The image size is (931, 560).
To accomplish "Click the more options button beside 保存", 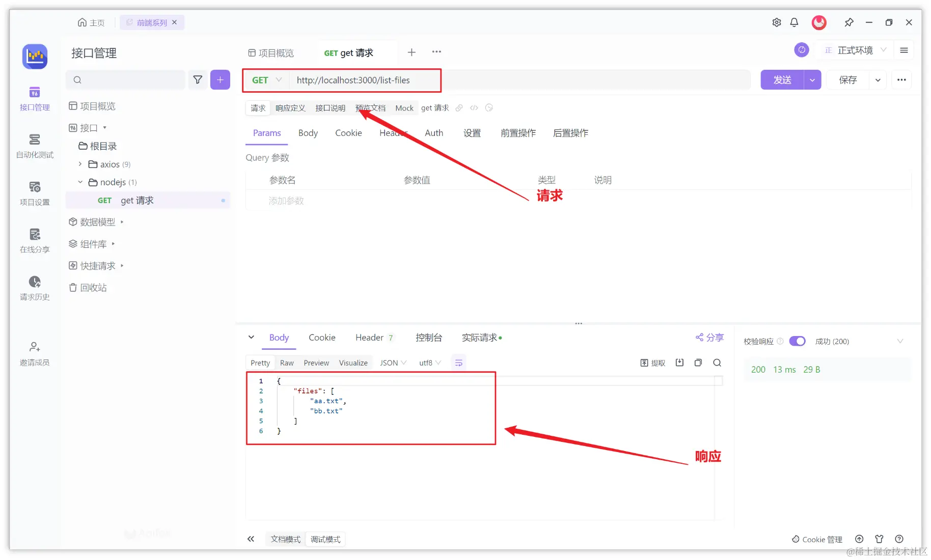I will (901, 80).
